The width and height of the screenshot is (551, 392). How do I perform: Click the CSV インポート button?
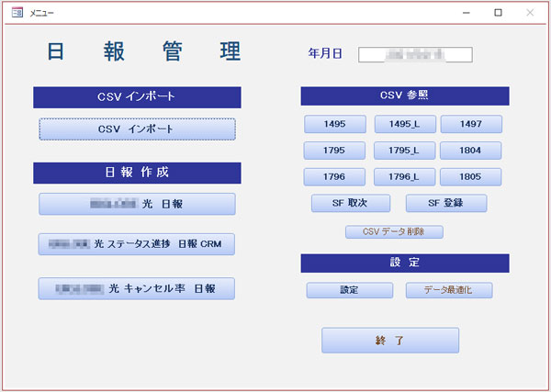(x=137, y=129)
